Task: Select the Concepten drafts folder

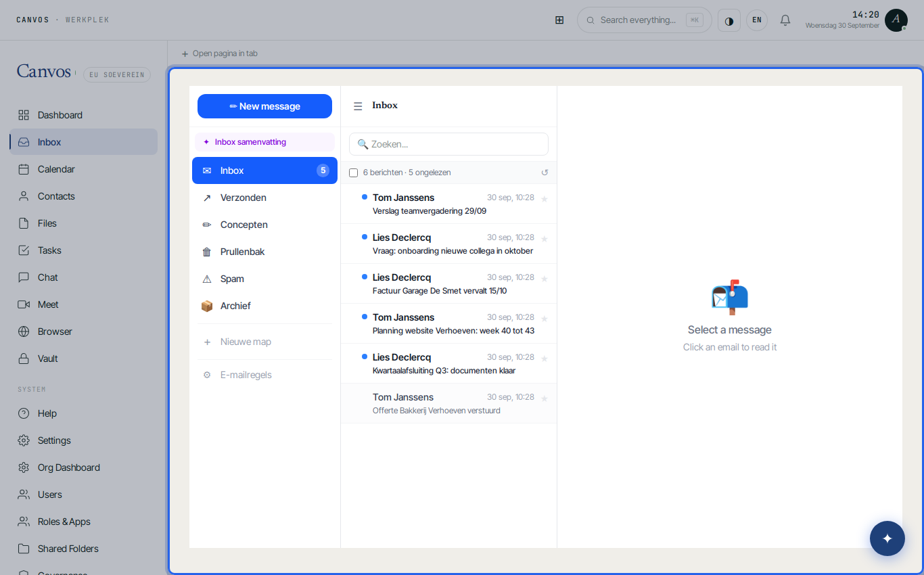Action: pos(264,225)
